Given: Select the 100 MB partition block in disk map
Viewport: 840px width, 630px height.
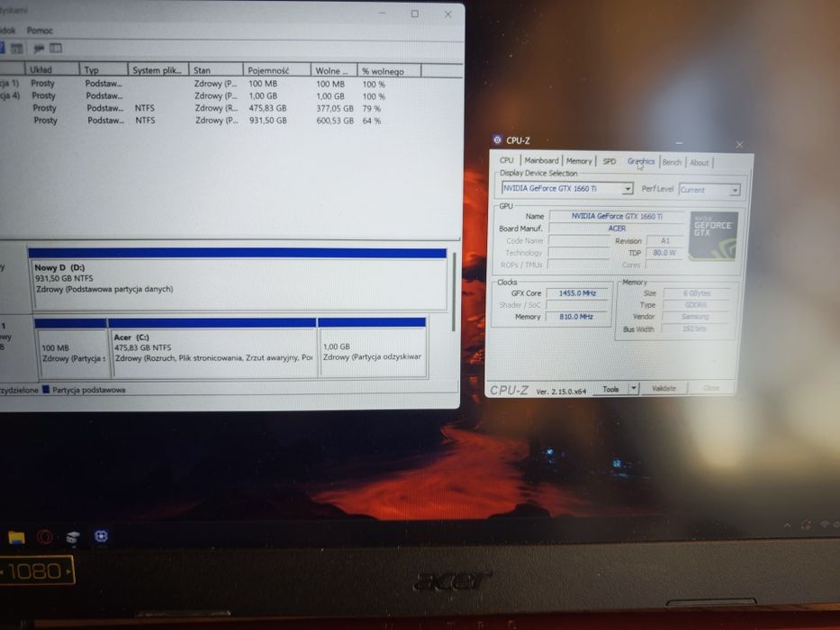Looking at the screenshot, I should coord(71,348).
